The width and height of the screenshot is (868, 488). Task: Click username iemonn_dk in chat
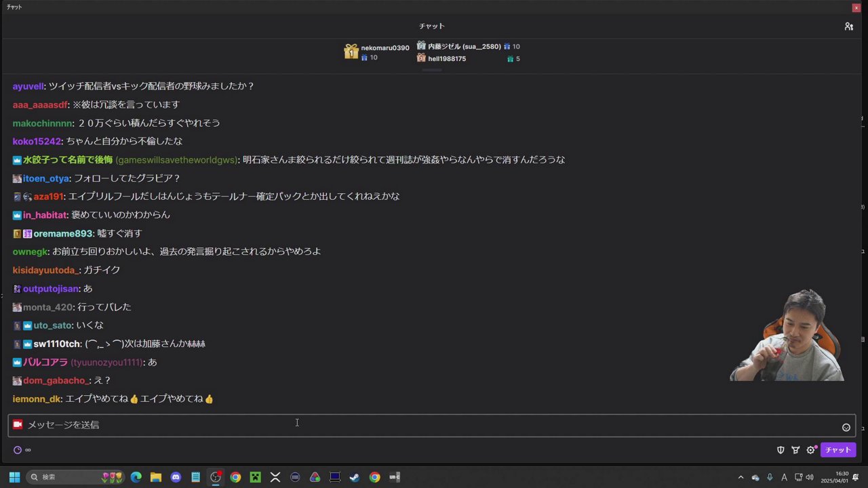click(x=37, y=399)
